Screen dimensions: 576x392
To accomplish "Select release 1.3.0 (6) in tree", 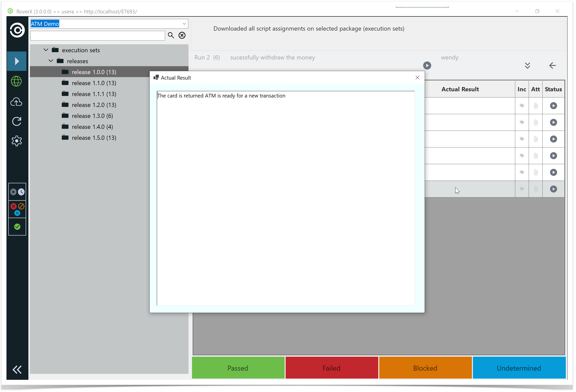I will click(x=92, y=116).
